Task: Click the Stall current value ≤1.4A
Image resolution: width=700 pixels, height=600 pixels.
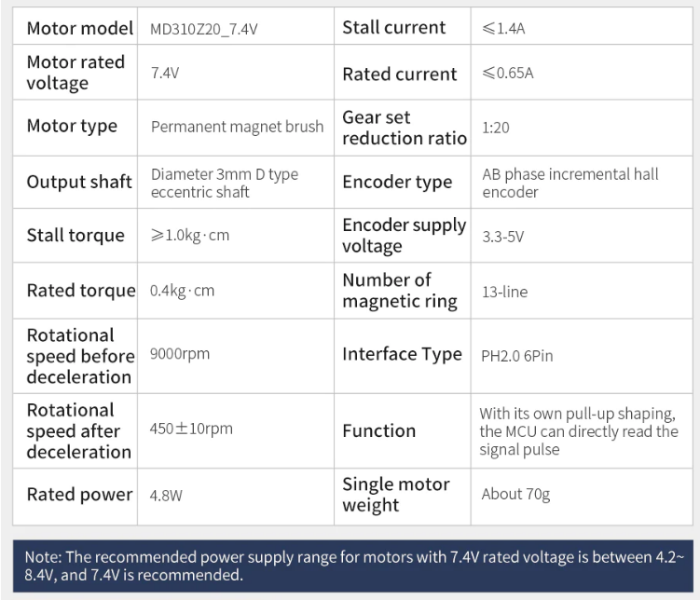Action: click(503, 29)
